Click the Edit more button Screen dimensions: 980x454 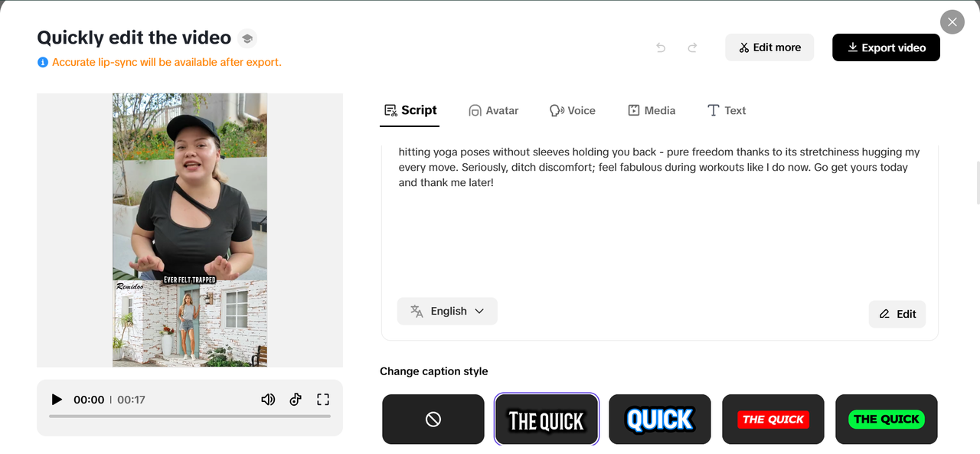point(769,47)
